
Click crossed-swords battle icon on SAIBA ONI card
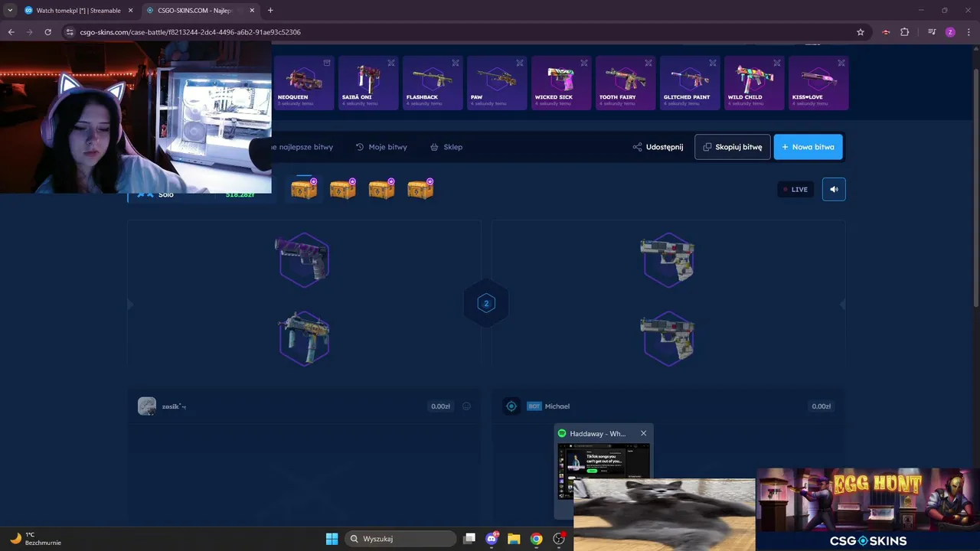coord(391,63)
